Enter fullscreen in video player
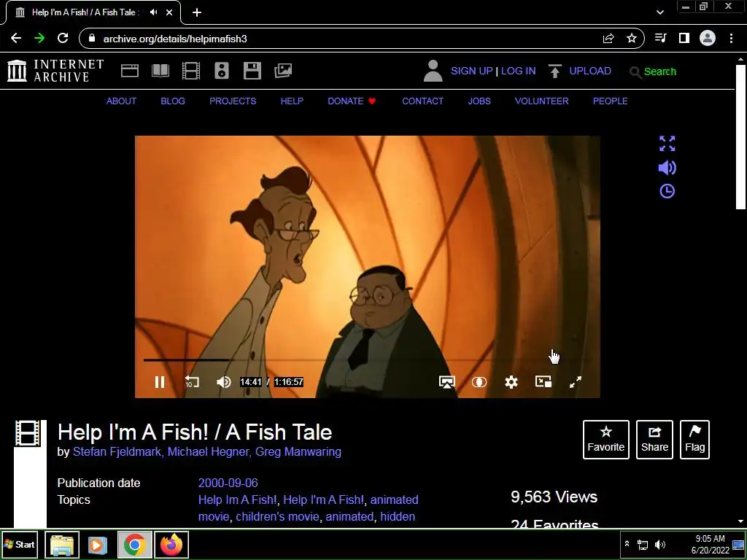The height and width of the screenshot is (560, 747). [576, 382]
